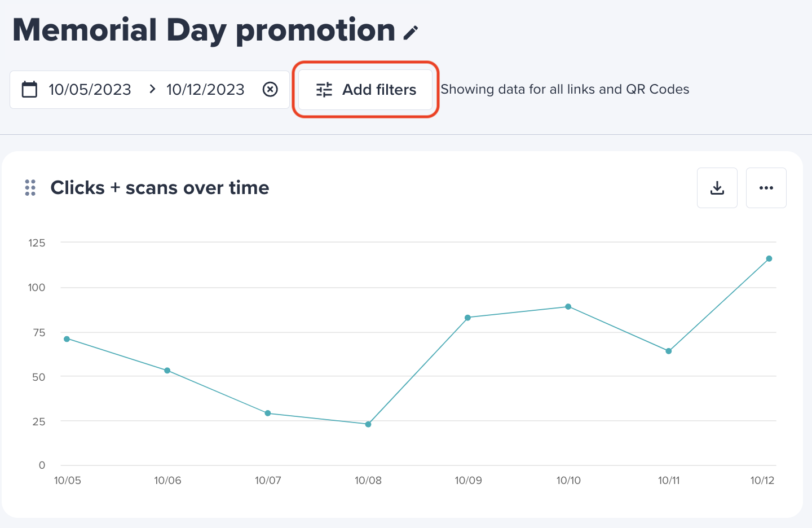This screenshot has width=812, height=528.
Task: Click the 10/12 x-axis label
Action: pyautogui.click(x=762, y=481)
